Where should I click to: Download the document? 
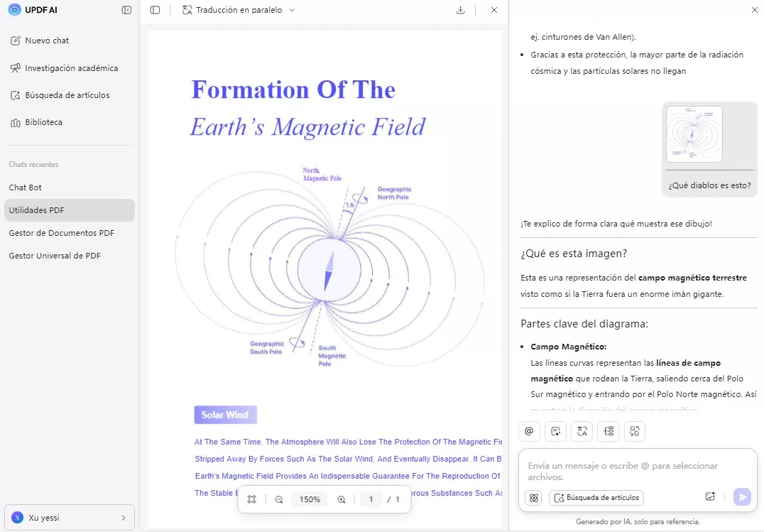click(460, 10)
